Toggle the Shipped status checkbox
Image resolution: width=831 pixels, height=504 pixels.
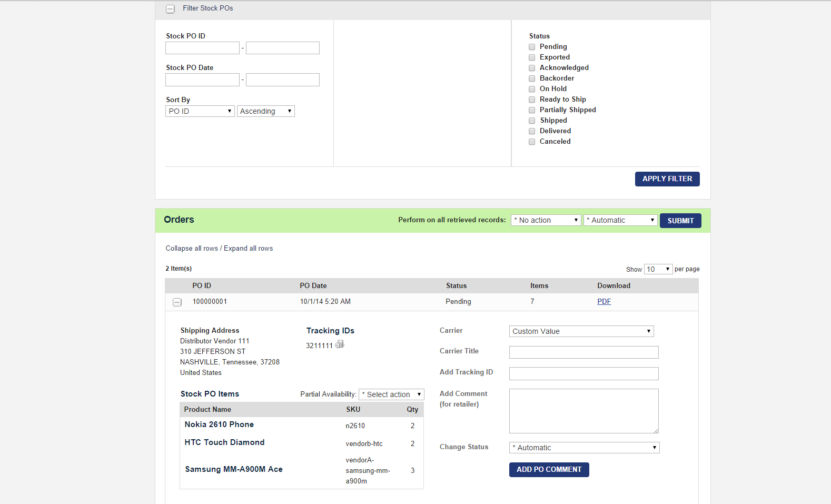(532, 121)
